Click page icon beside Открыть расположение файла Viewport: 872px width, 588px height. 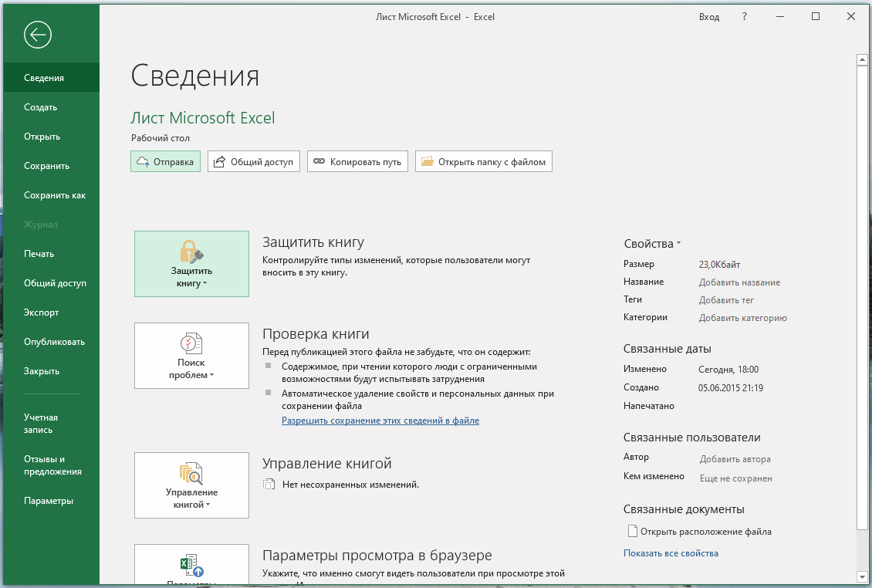[632, 531]
